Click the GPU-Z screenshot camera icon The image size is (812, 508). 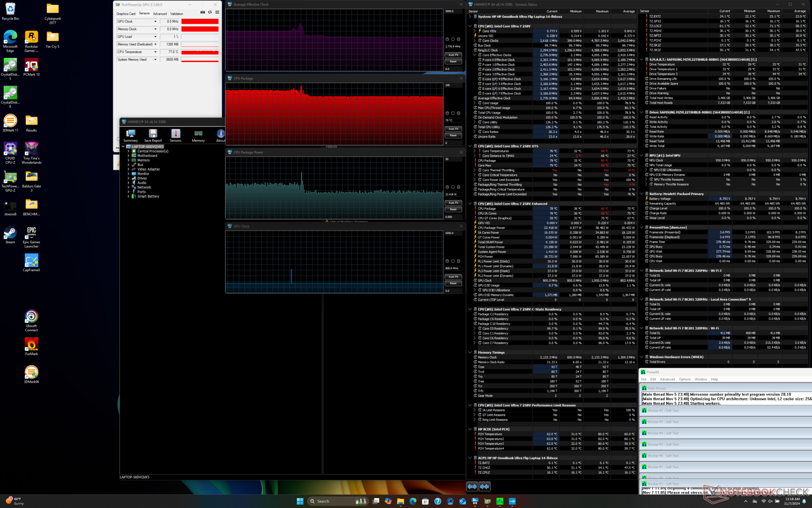pyautogui.click(x=203, y=12)
